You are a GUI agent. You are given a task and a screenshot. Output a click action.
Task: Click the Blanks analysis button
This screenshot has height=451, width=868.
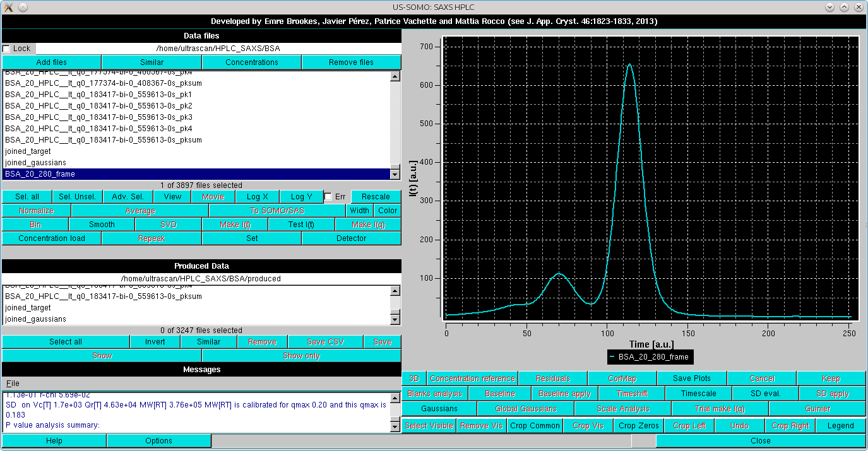click(x=435, y=394)
